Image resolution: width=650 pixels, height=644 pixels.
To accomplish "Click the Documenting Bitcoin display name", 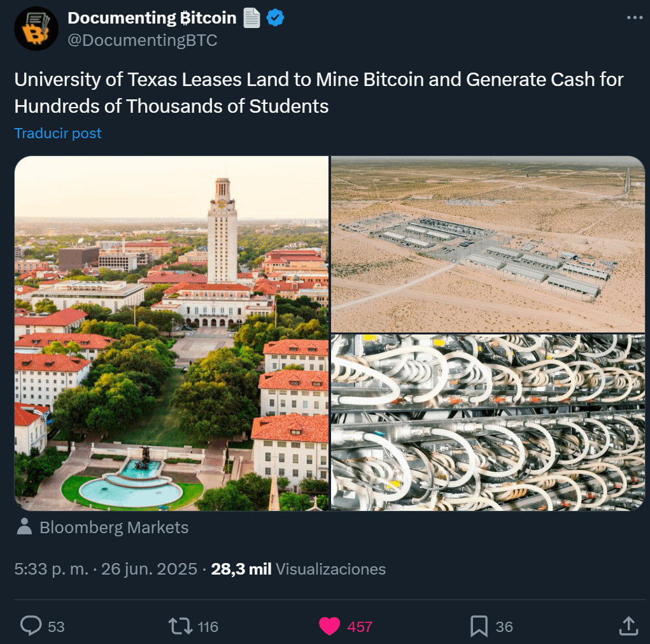I will tap(152, 18).
